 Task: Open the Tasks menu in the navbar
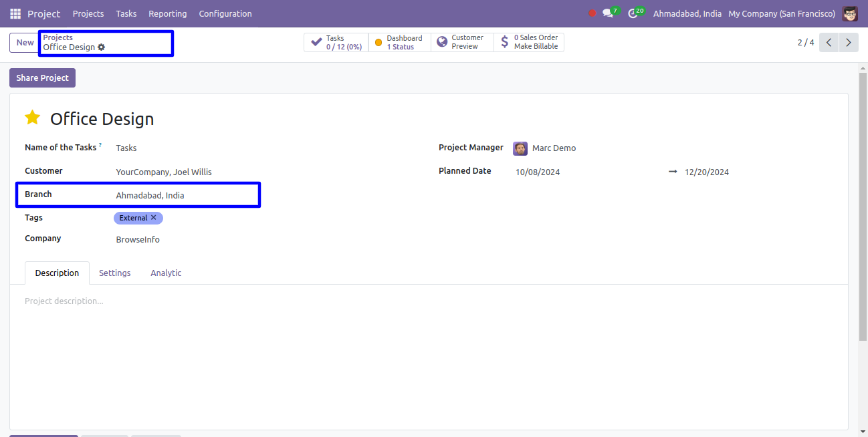126,13
